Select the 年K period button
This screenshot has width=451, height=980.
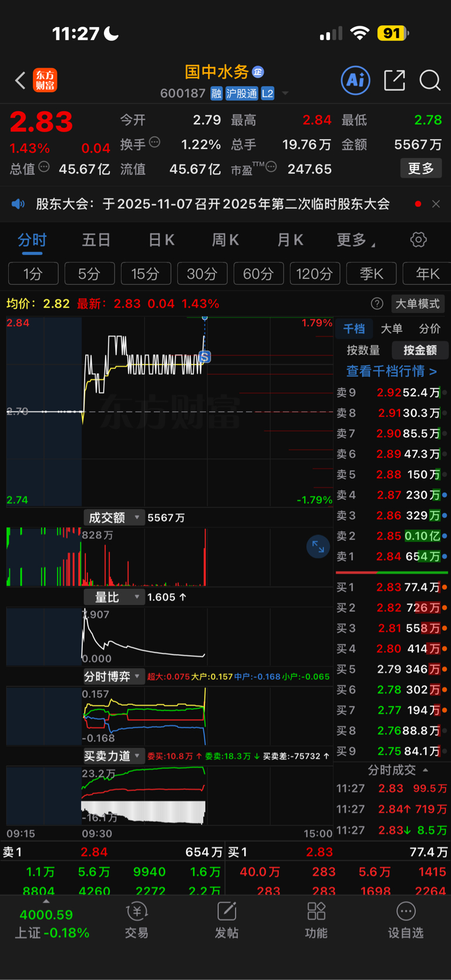click(x=427, y=274)
